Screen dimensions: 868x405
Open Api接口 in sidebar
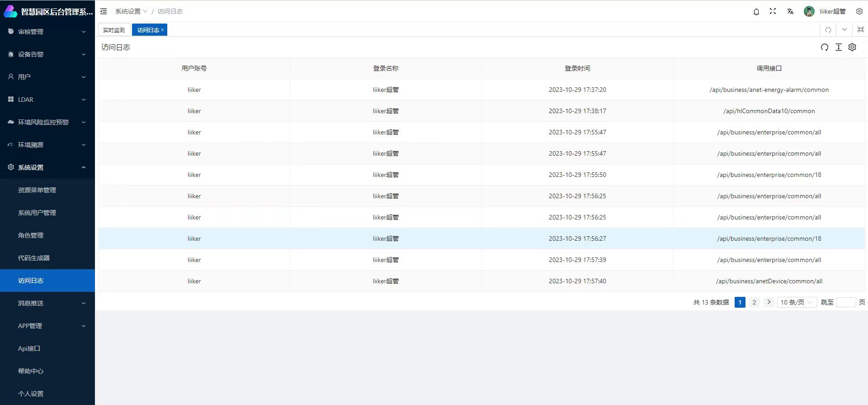(x=47, y=348)
